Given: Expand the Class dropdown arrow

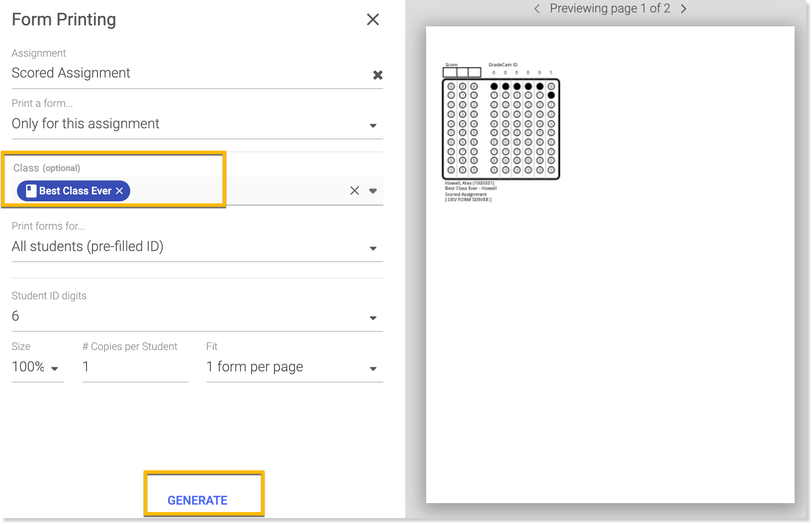Looking at the screenshot, I should point(373,190).
